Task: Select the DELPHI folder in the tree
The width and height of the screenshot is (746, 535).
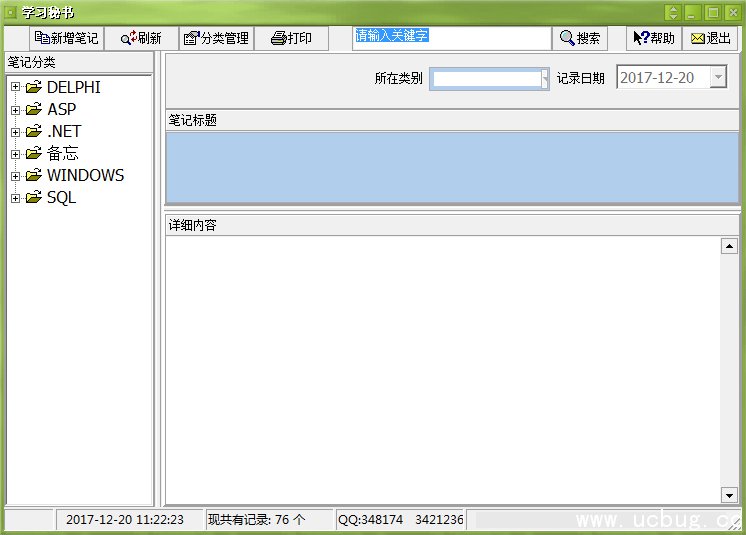Action: 73,87
